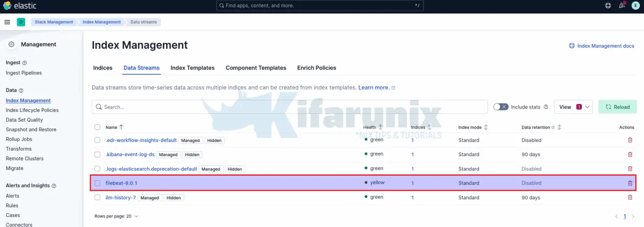Screen dimensions: 644x227
Task: Open Ingest Pipelines in sidebar
Action: [x=24, y=73]
